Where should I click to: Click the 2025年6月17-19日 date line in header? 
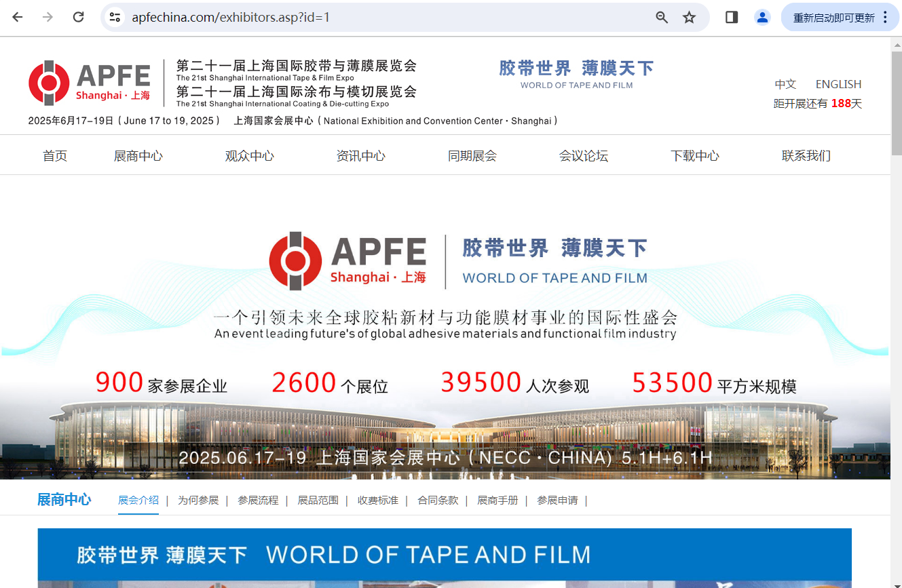124,121
